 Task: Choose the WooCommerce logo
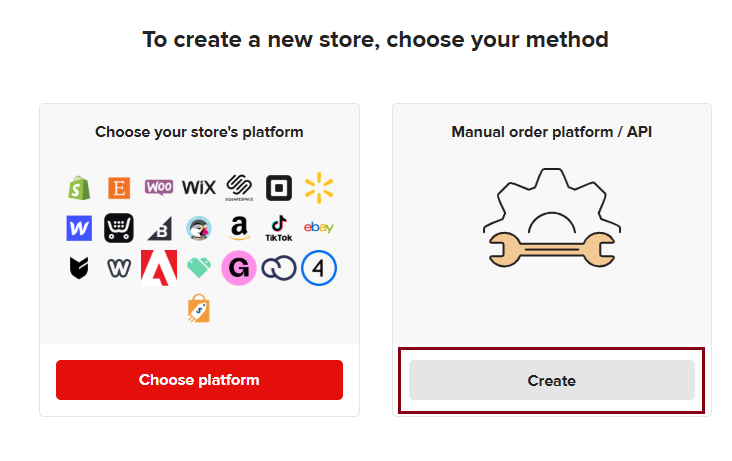159,187
